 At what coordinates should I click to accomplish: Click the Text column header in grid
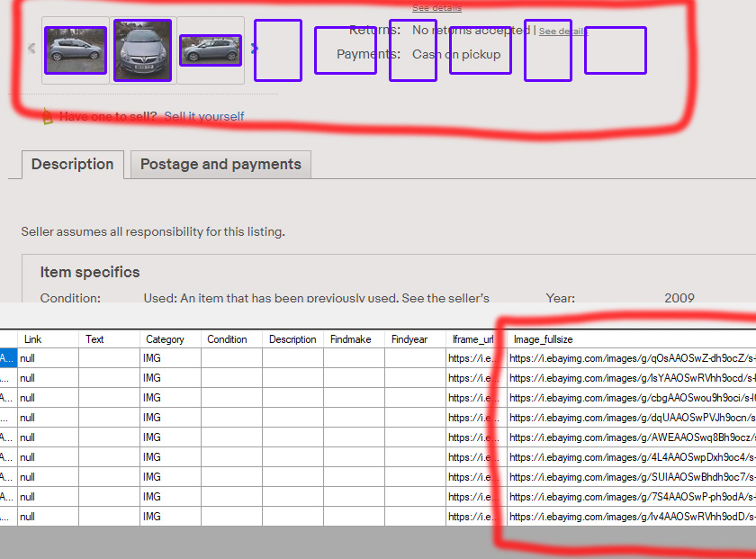[94, 339]
